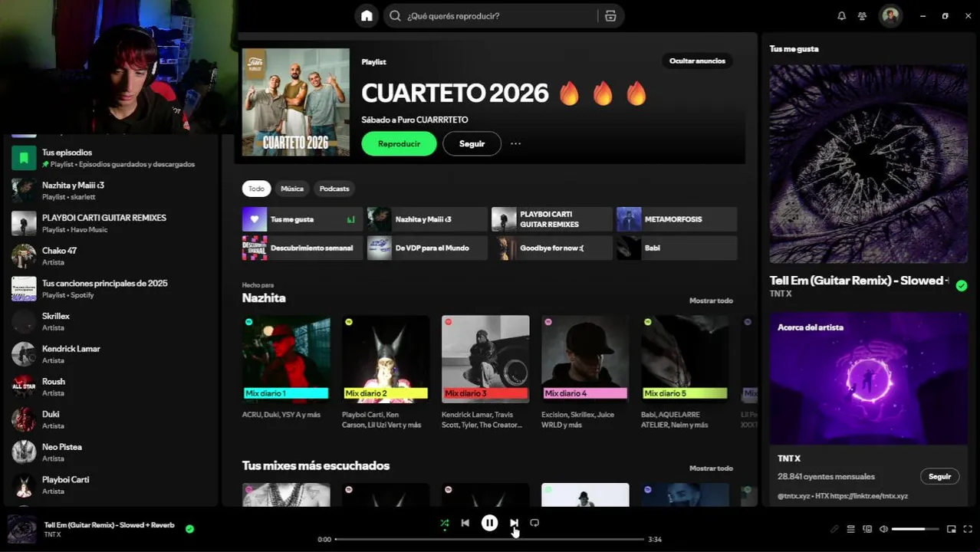Image resolution: width=980 pixels, height=552 pixels.
Task: Open the playback queue
Action: [850, 529]
